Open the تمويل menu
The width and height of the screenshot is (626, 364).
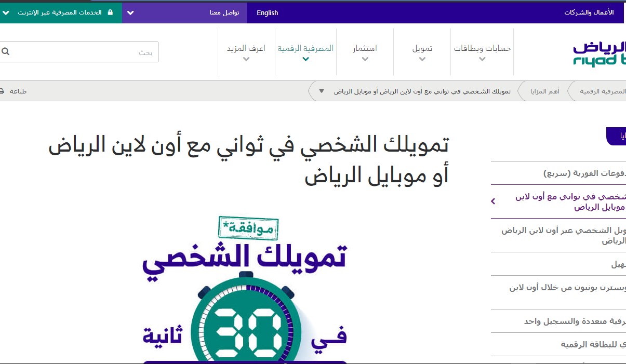pos(422,48)
